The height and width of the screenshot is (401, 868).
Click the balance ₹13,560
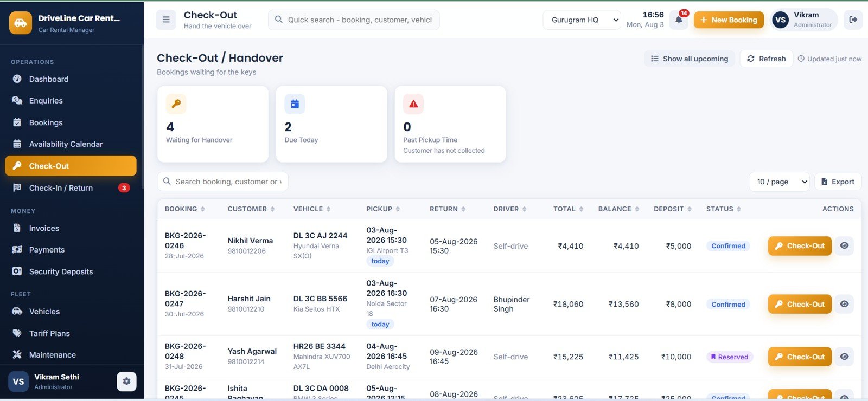tap(623, 305)
